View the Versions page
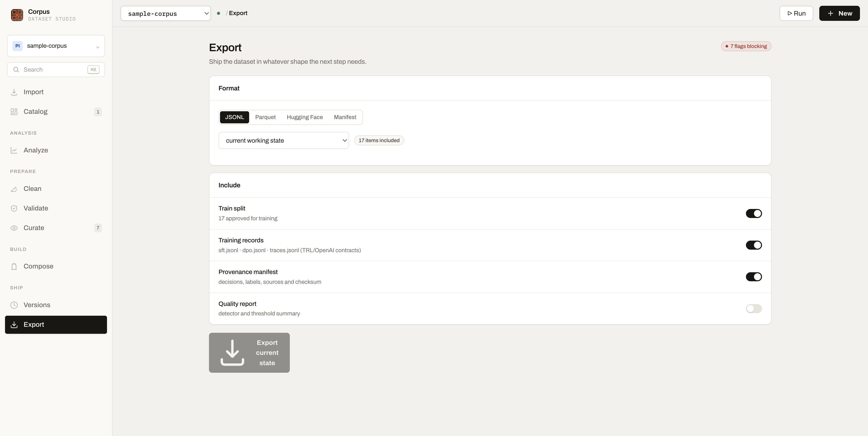Image resolution: width=868 pixels, height=436 pixels. pos(56,305)
